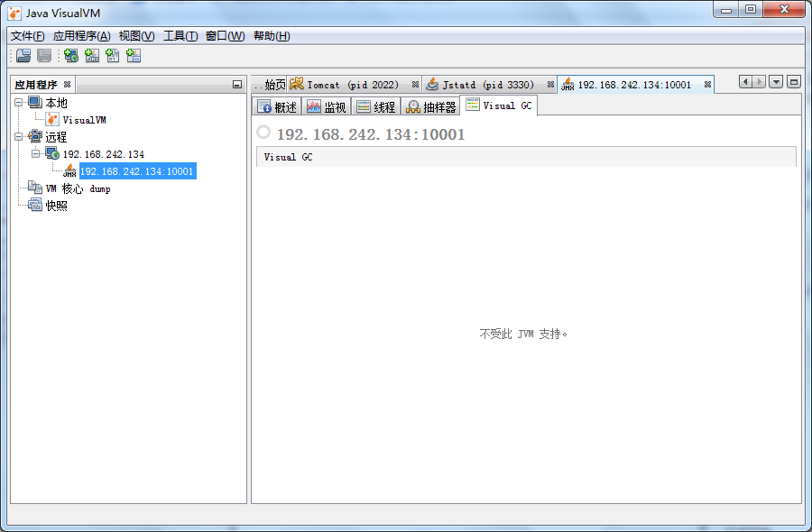The width and height of the screenshot is (812, 532).
Task: Click the 192.168.242.134:10001 page heading
Action: (x=371, y=134)
